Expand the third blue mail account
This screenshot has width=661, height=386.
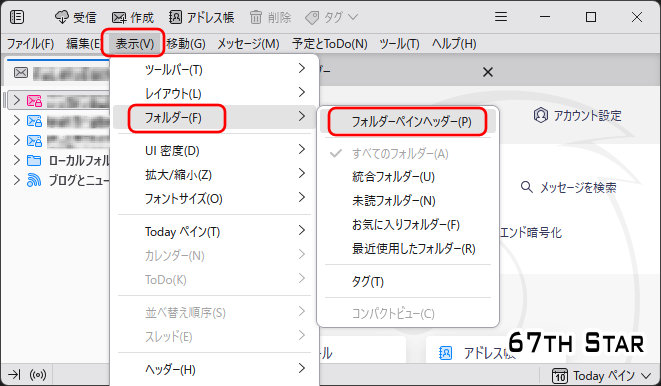tap(16, 140)
